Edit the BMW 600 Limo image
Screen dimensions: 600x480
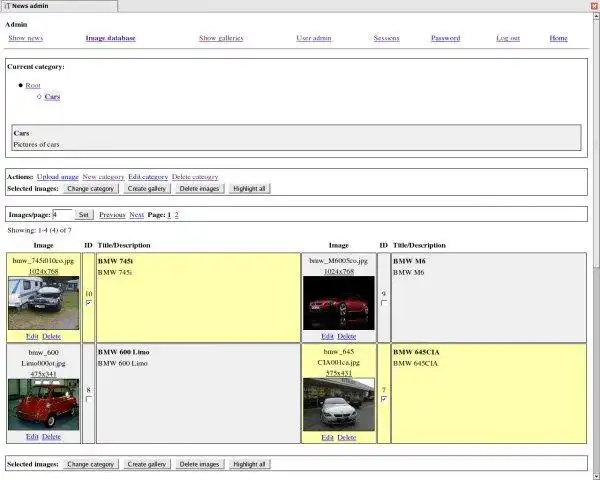click(x=32, y=437)
